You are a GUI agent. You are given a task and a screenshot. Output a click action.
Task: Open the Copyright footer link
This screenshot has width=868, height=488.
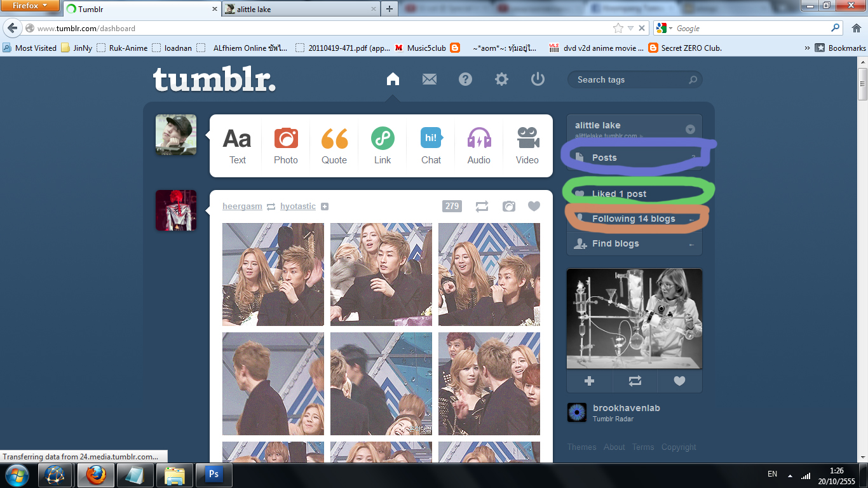pyautogui.click(x=679, y=447)
